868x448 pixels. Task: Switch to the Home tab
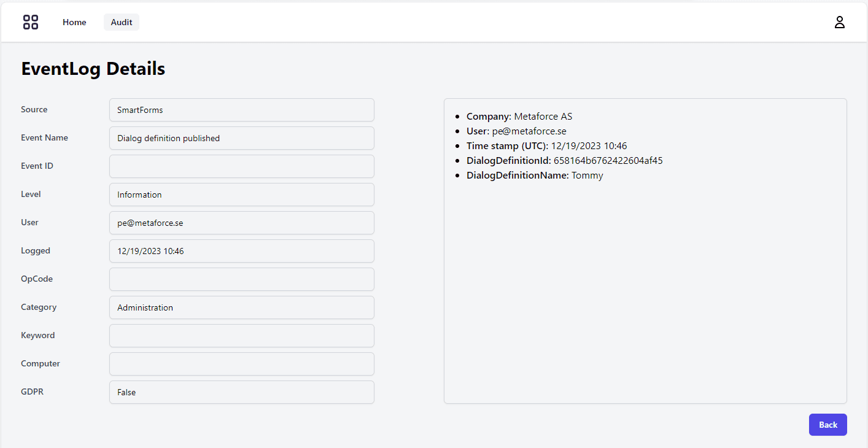74,21
